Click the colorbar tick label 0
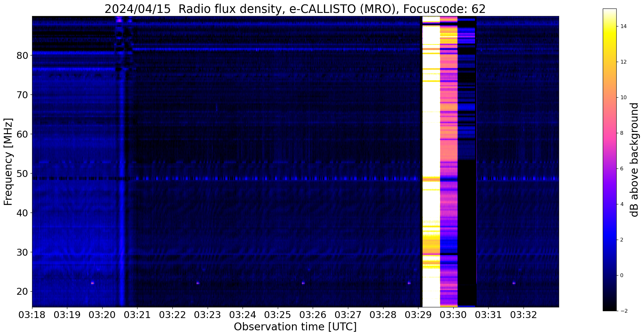 [x=621, y=276]
